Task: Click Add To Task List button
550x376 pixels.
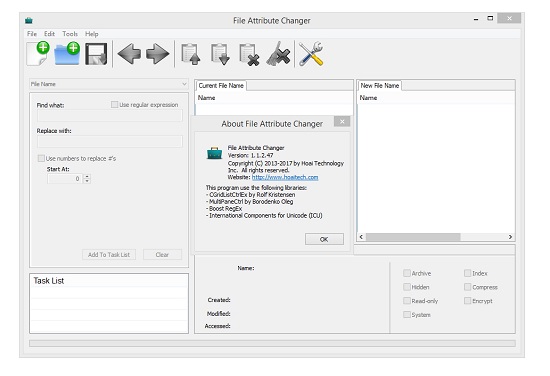Action: pyautogui.click(x=109, y=255)
